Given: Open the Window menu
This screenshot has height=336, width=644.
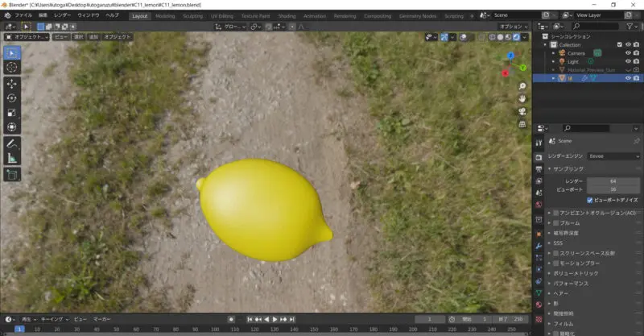Looking at the screenshot, I should tap(89, 15).
